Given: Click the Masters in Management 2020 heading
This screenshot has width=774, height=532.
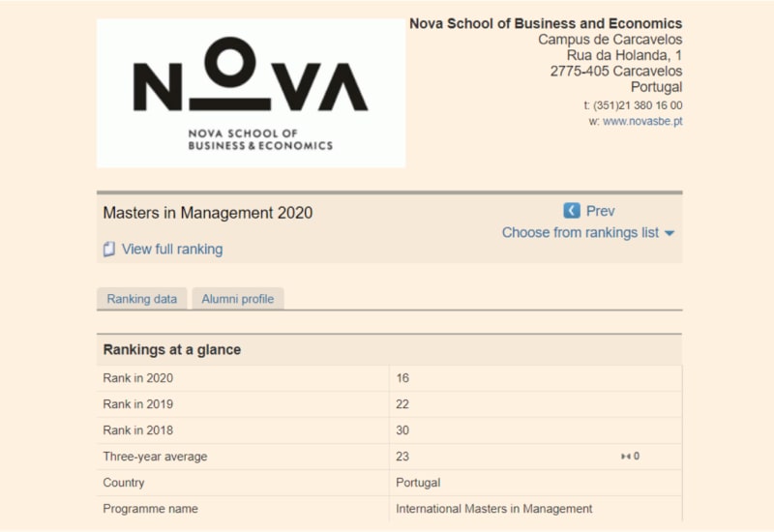Looking at the screenshot, I should (208, 213).
